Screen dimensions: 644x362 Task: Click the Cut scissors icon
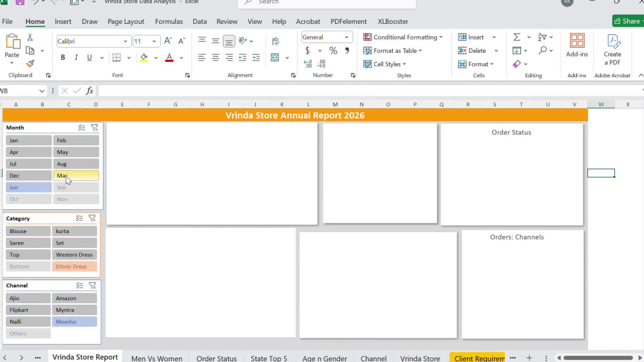point(30,37)
